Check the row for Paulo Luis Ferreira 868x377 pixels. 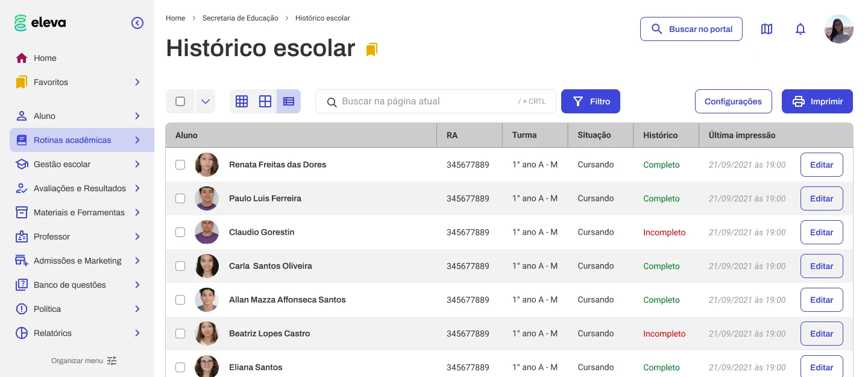(x=180, y=198)
